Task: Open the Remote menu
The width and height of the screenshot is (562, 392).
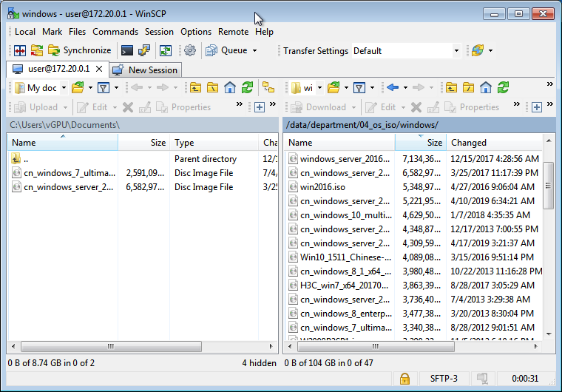Action: point(234,32)
